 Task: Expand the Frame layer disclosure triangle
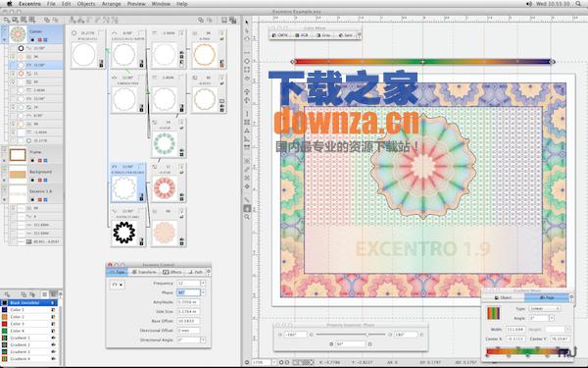click(4, 160)
